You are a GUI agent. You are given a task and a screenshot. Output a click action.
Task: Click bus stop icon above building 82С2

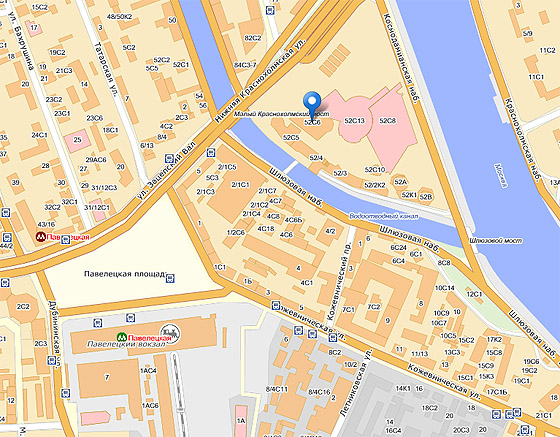[x=270, y=10]
